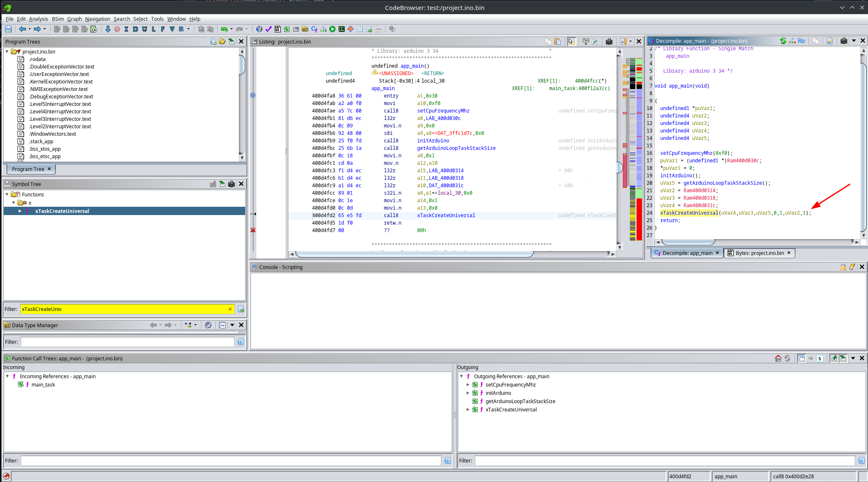This screenshot has width=868, height=482.
Task: Switch to the Bytes: project.ino.bin tab
Action: (x=759, y=253)
